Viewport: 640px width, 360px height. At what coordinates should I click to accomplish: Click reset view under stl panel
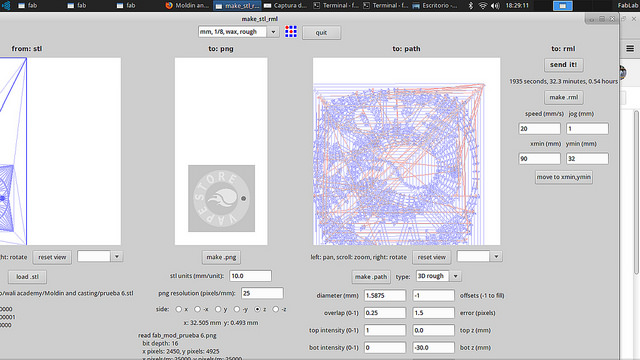pyautogui.click(x=52, y=257)
